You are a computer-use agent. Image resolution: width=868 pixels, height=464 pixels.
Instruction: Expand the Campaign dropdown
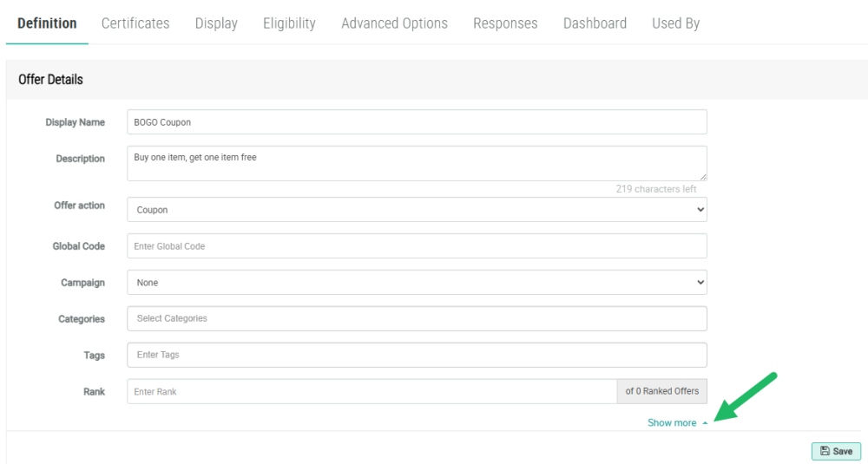[417, 283]
